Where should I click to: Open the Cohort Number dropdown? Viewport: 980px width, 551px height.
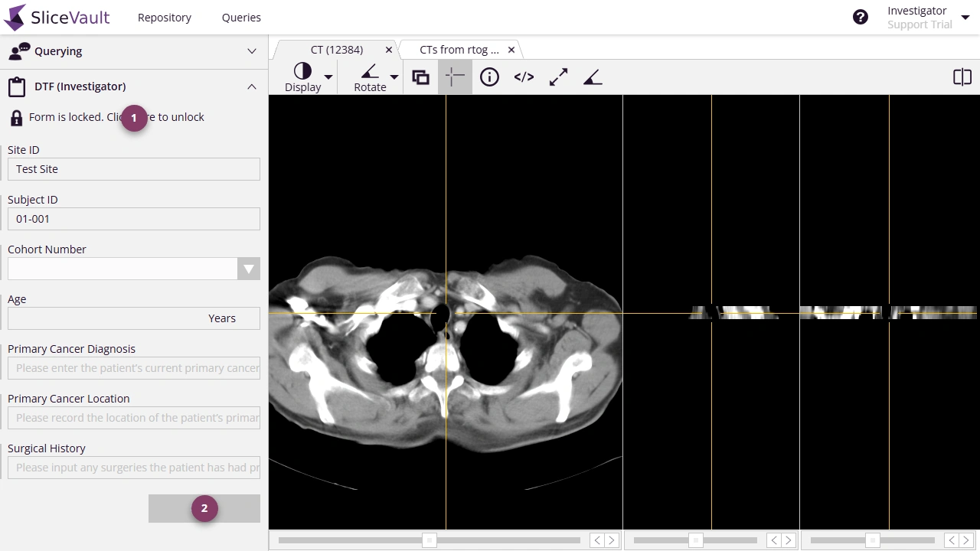pos(249,269)
